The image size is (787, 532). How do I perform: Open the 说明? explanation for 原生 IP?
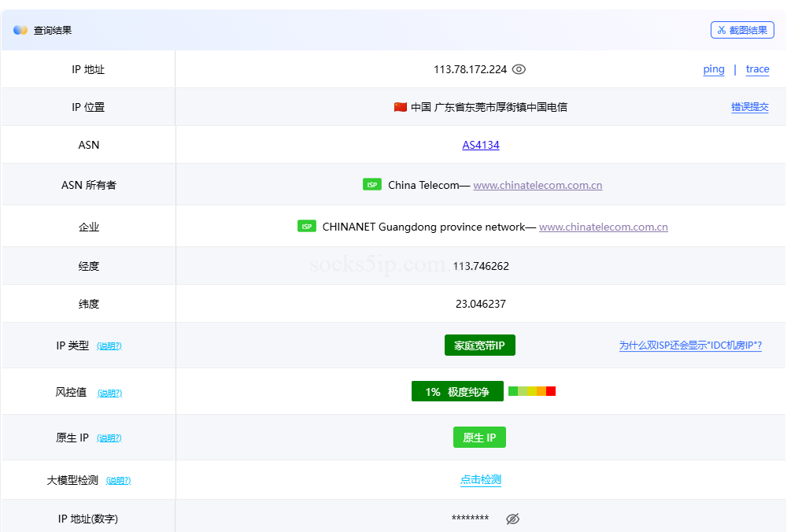click(x=109, y=438)
